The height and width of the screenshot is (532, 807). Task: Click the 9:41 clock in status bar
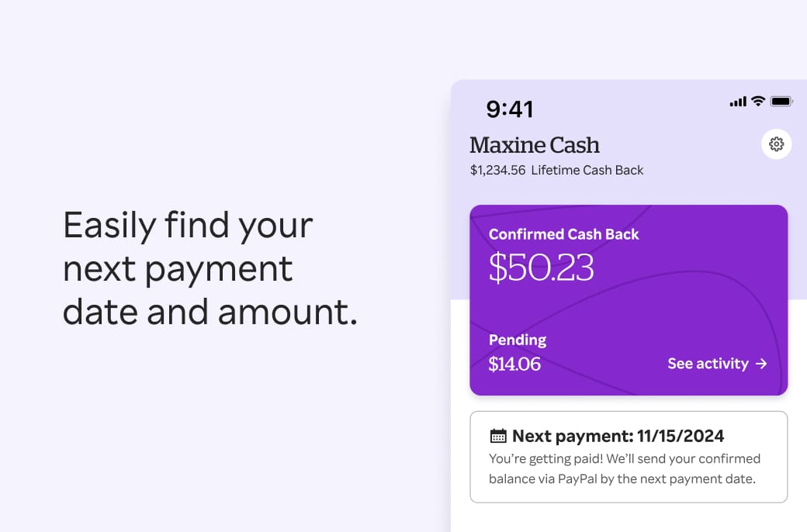coord(509,109)
